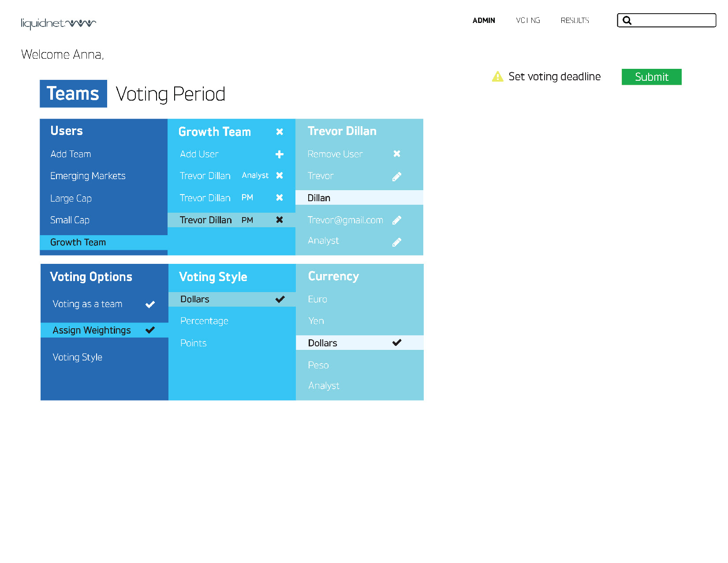This screenshot has height=563, width=728.
Task: Click the Trevor first name text
Action: point(321,176)
